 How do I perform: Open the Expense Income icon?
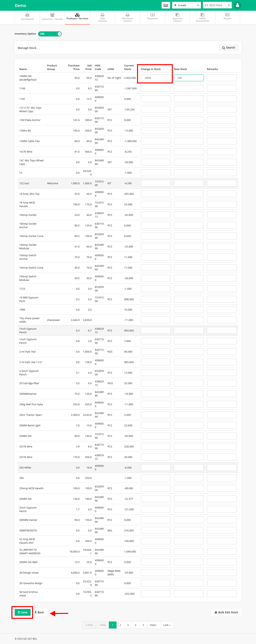click(177, 15)
